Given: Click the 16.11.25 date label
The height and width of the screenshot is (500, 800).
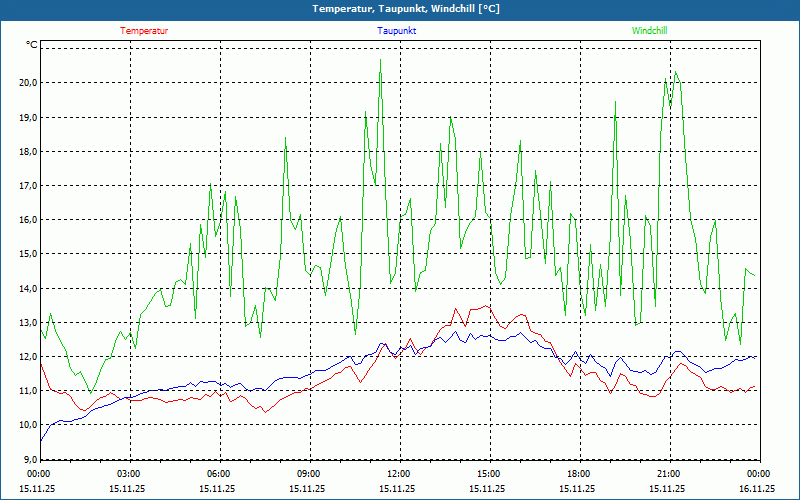Looking at the screenshot, I should tap(757, 489).
